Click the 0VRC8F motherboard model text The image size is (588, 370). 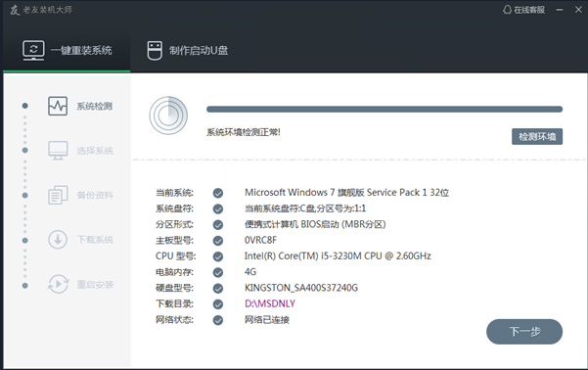[260, 240]
